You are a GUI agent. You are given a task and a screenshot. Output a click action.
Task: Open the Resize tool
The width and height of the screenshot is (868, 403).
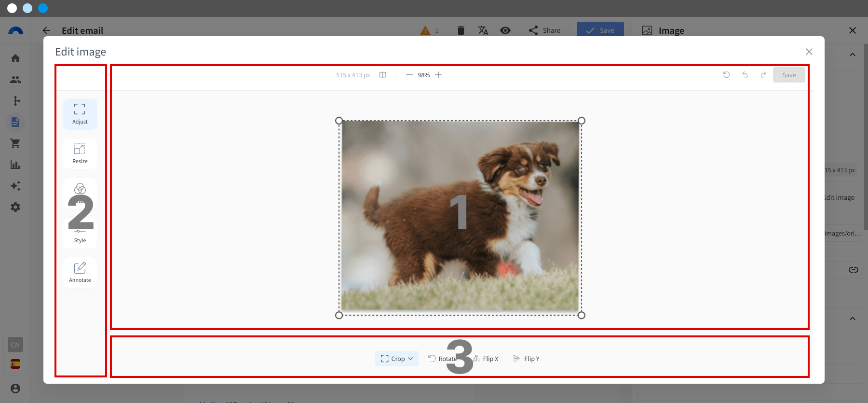(80, 154)
